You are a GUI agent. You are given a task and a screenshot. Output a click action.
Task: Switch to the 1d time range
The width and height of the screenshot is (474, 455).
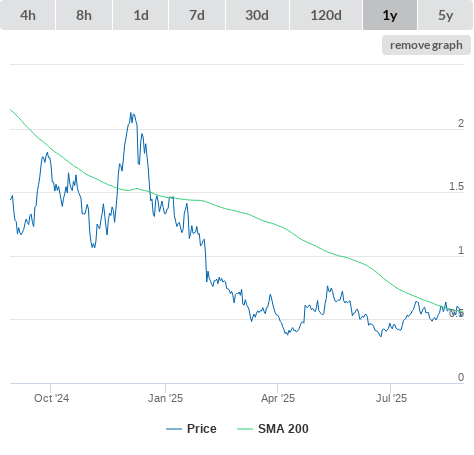141,15
